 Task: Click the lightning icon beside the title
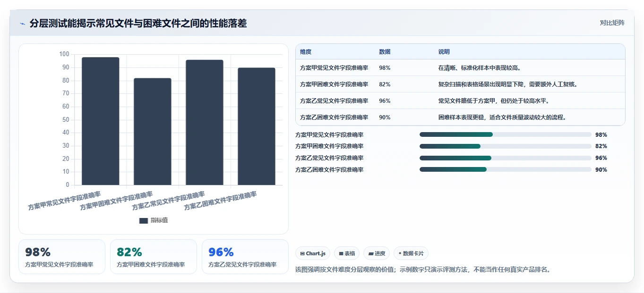pyautogui.click(x=22, y=24)
